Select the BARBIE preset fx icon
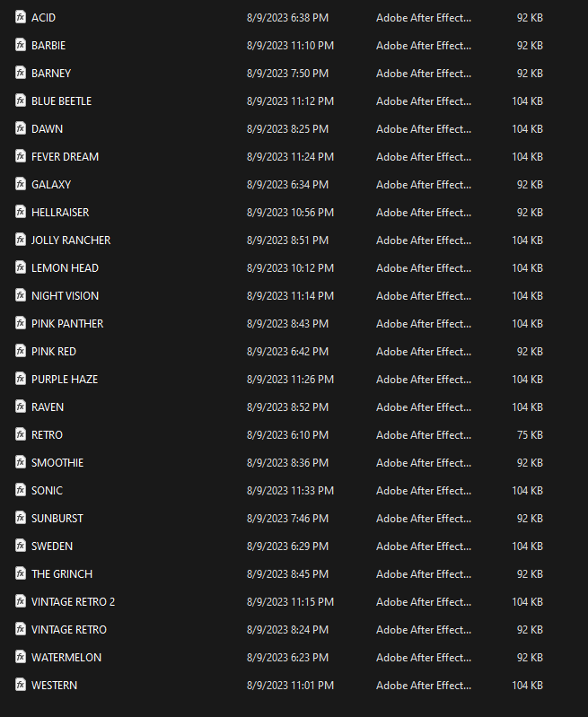The width and height of the screenshot is (588, 717). tap(20, 45)
